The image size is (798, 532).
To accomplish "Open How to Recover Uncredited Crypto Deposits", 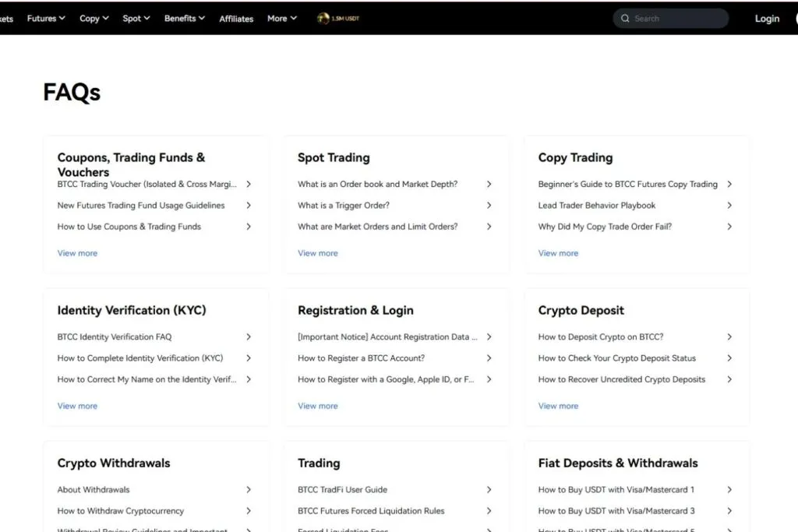I will pyautogui.click(x=622, y=379).
